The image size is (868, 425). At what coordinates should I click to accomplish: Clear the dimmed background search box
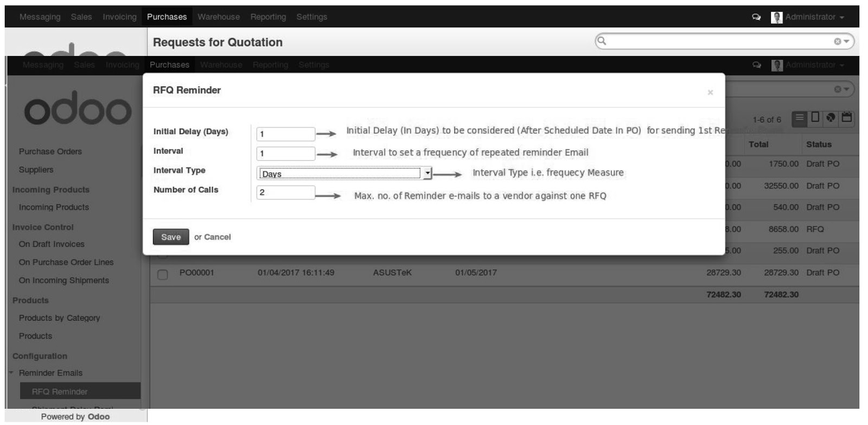point(838,89)
